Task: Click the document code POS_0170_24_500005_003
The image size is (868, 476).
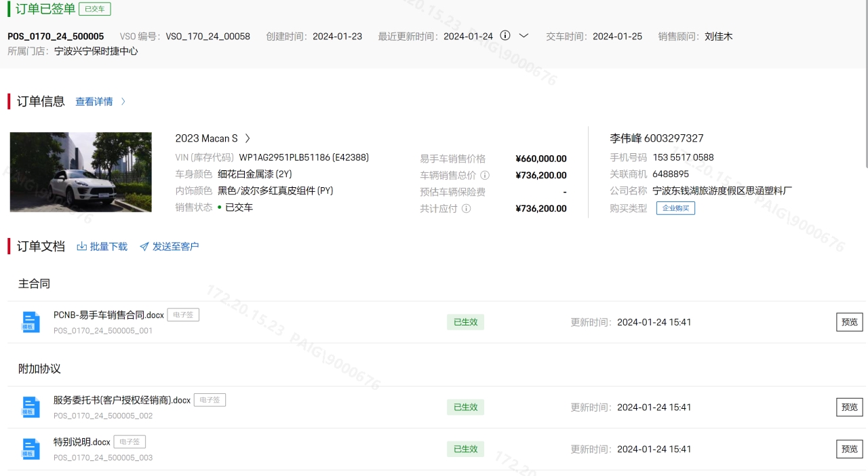Action: (103, 458)
